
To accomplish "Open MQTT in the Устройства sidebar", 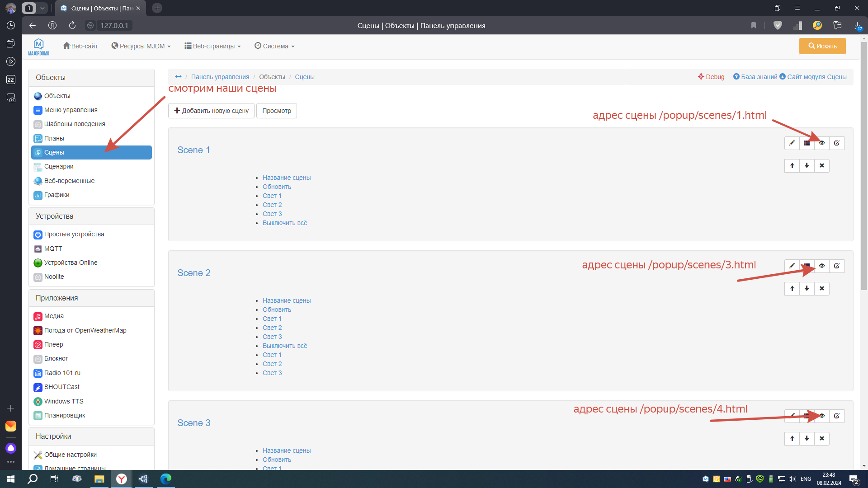I will tap(53, 249).
